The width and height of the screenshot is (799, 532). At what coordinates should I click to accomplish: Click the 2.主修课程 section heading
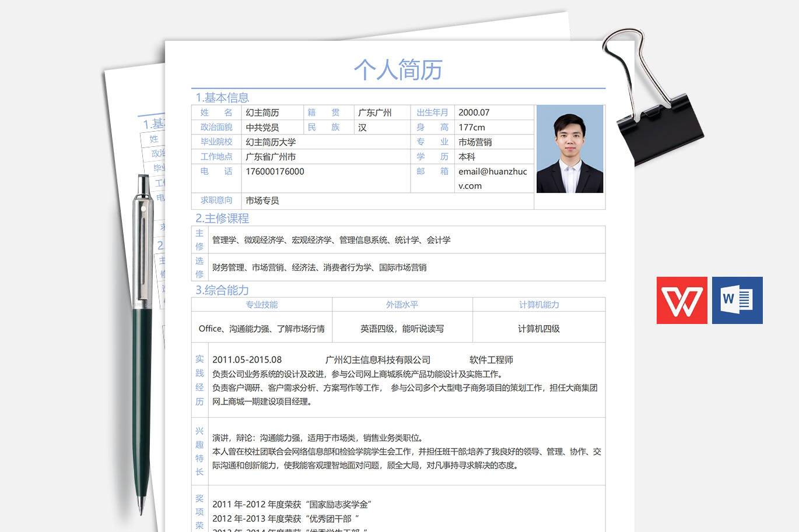pos(222,219)
